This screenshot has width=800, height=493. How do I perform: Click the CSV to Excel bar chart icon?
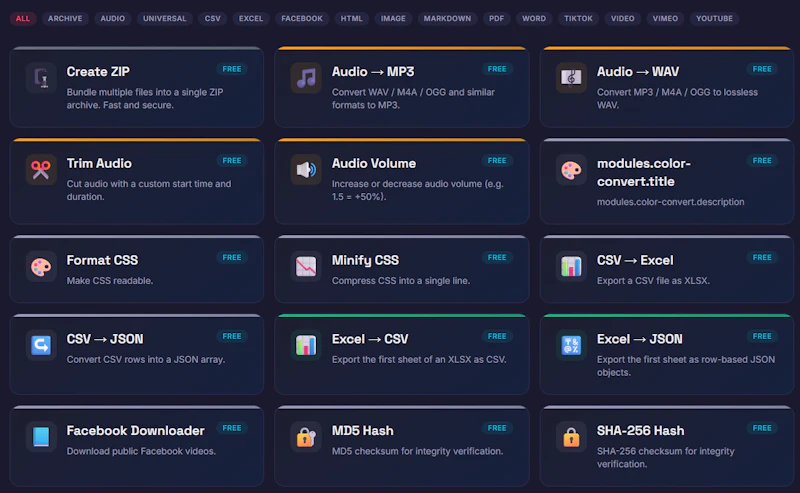coord(571,266)
